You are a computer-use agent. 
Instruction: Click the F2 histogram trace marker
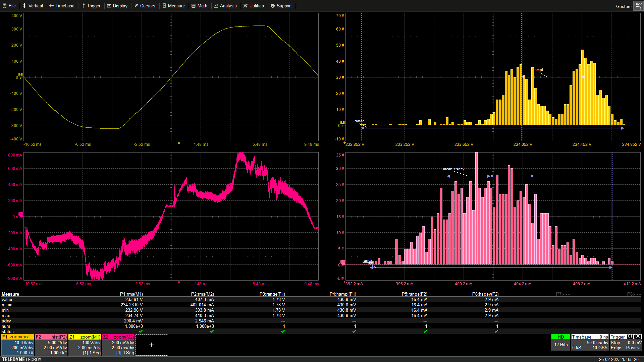pyautogui.click(x=343, y=262)
